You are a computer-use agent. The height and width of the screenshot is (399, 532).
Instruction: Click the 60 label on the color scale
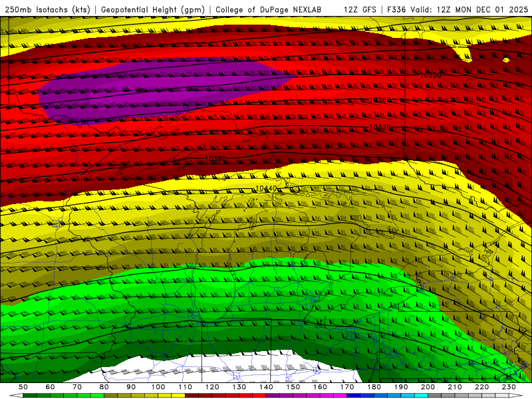pyautogui.click(x=50, y=387)
